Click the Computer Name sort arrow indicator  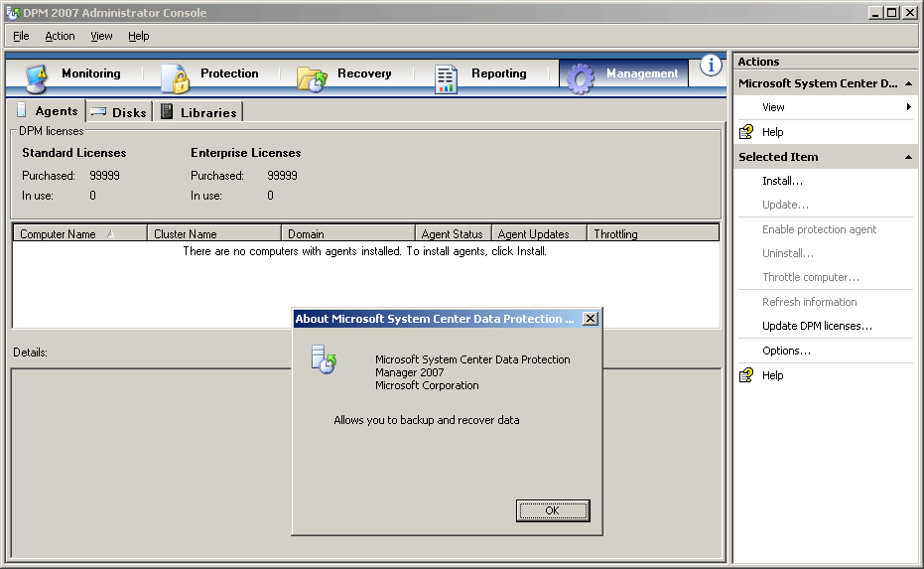[111, 234]
